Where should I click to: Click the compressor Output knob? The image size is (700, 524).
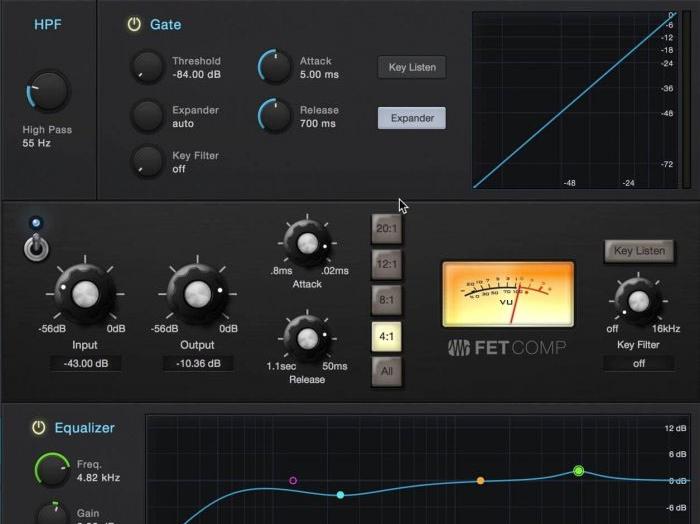pyautogui.click(x=198, y=292)
